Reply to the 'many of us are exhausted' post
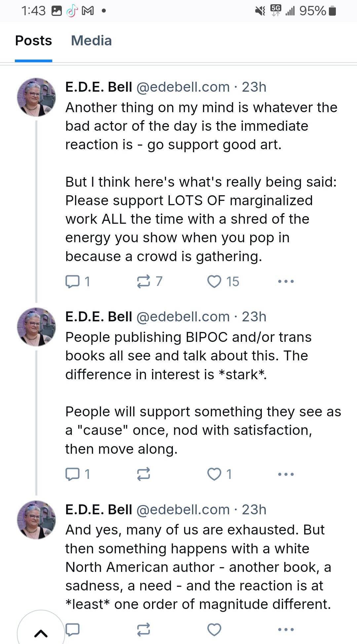This screenshot has width=357, height=644. coord(72,629)
